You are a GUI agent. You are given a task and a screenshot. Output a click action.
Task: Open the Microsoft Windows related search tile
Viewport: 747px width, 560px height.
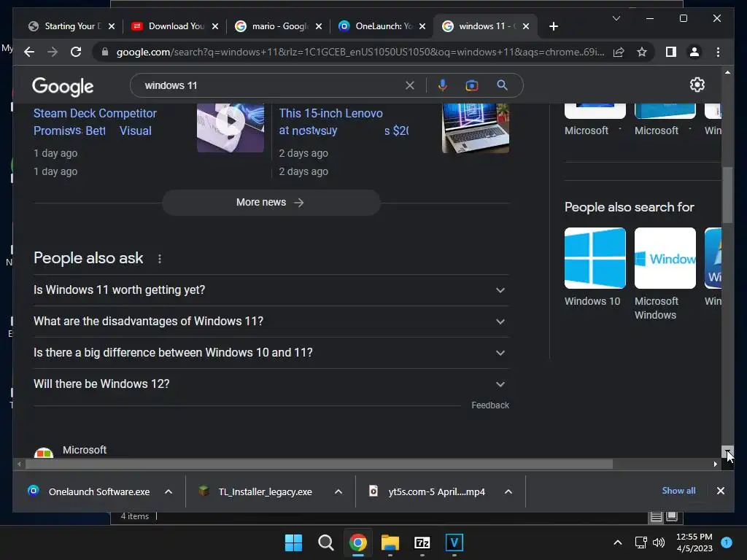point(665,274)
